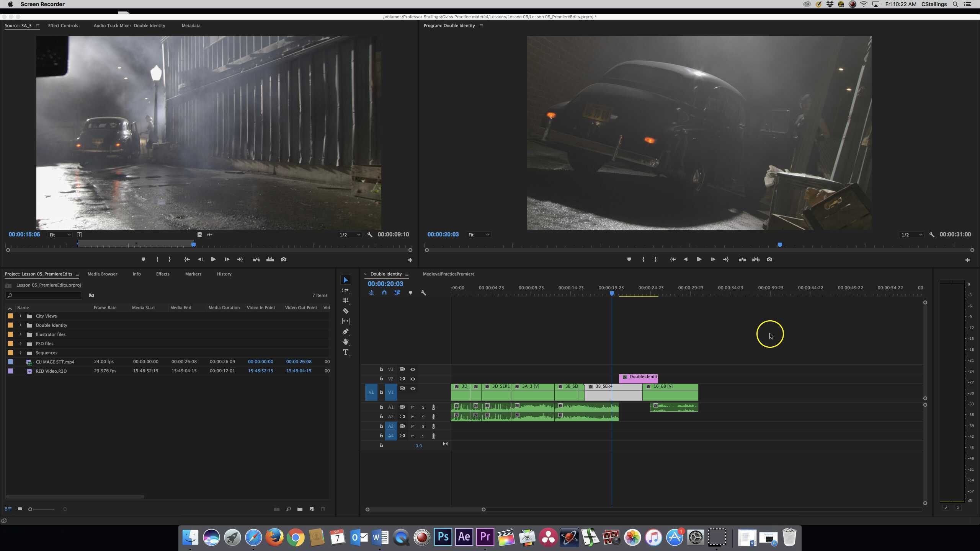Play the sequence in the Program monitor
This screenshot has width=980, height=551.
699,259
